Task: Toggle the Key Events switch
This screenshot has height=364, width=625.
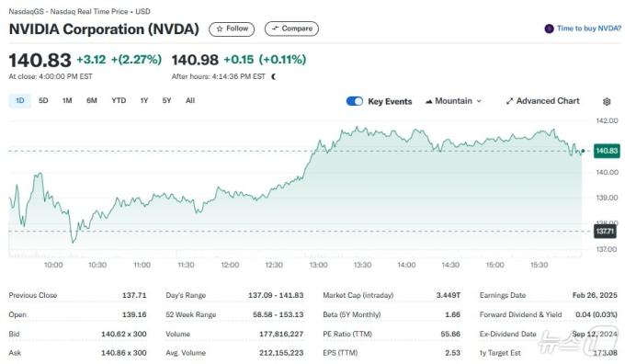Action: pyautogui.click(x=355, y=101)
